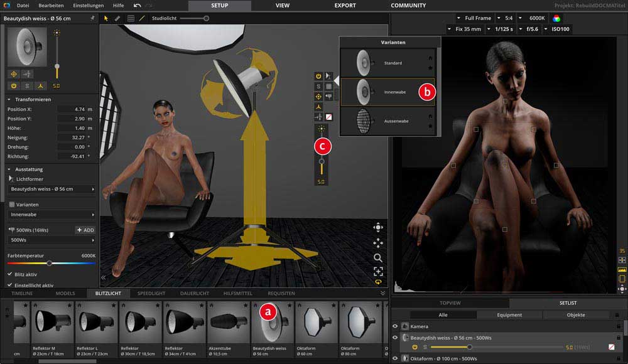The width and height of the screenshot is (628, 364).
Task: Click the magnifier zoom icon in viewport
Action: (378, 257)
